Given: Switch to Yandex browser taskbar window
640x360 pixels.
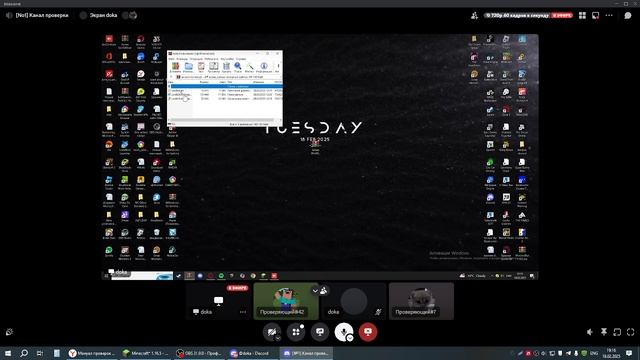Looking at the screenshot, I should [91, 353].
